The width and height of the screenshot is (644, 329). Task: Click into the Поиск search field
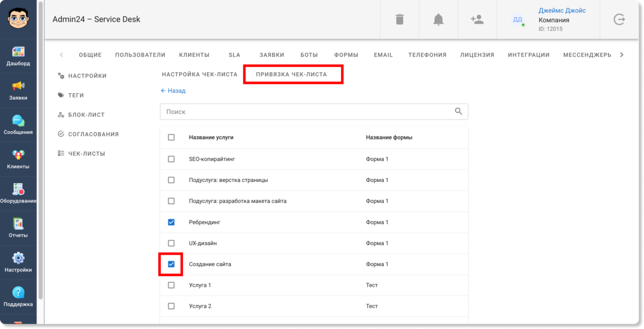point(307,112)
